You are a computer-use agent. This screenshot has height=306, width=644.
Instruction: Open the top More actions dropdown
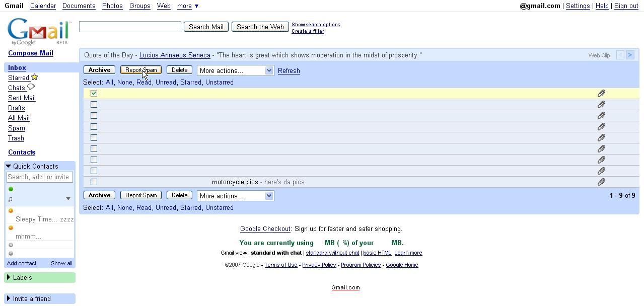tap(235, 70)
